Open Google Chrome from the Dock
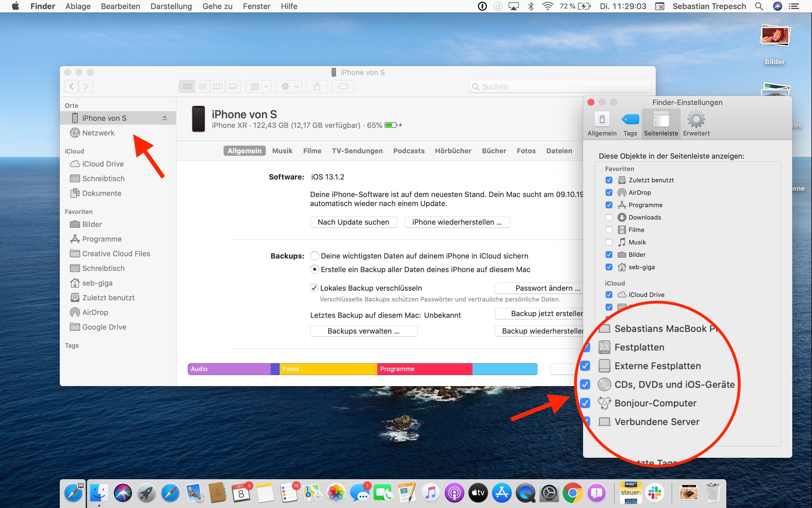Image resolution: width=812 pixels, height=508 pixels. tap(573, 493)
